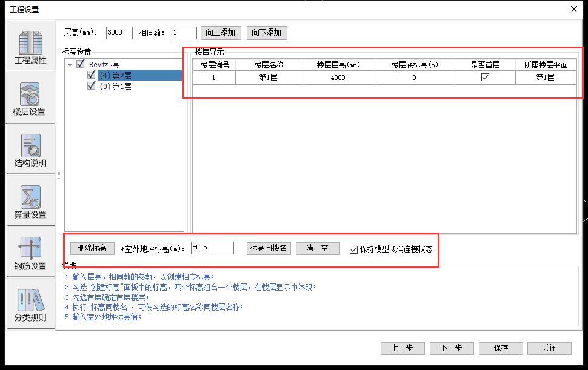The height and width of the screenshot is (370, 588).
Task: Click the 标高同楼名 button
Action: pyautogui.click(x=269, y=248)
